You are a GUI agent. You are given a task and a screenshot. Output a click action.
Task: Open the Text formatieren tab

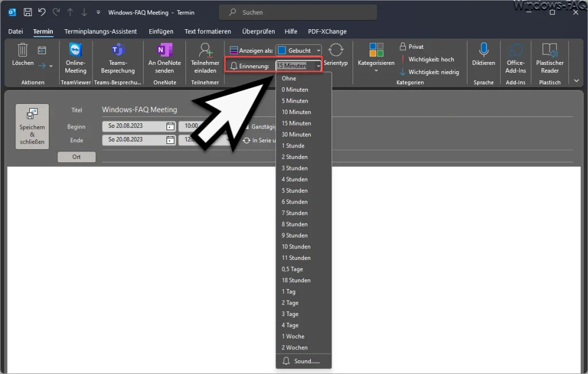pos(207,32)
